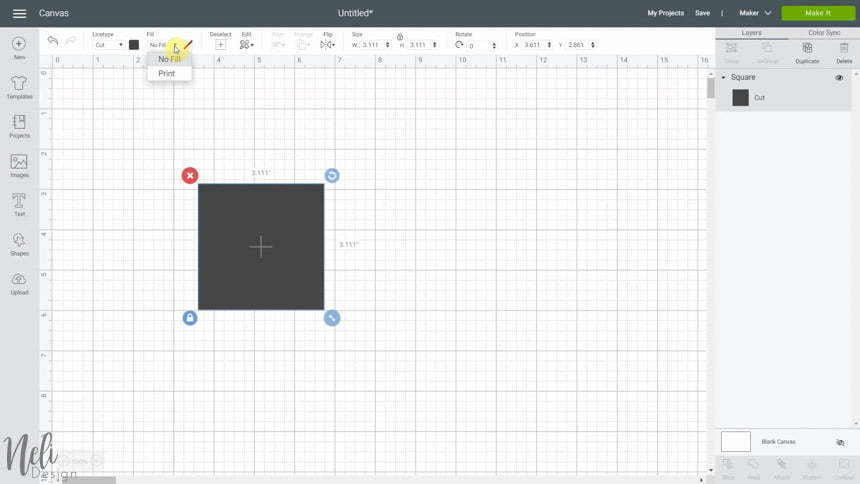Choose Print from fill dropdown

pos(169,74)
